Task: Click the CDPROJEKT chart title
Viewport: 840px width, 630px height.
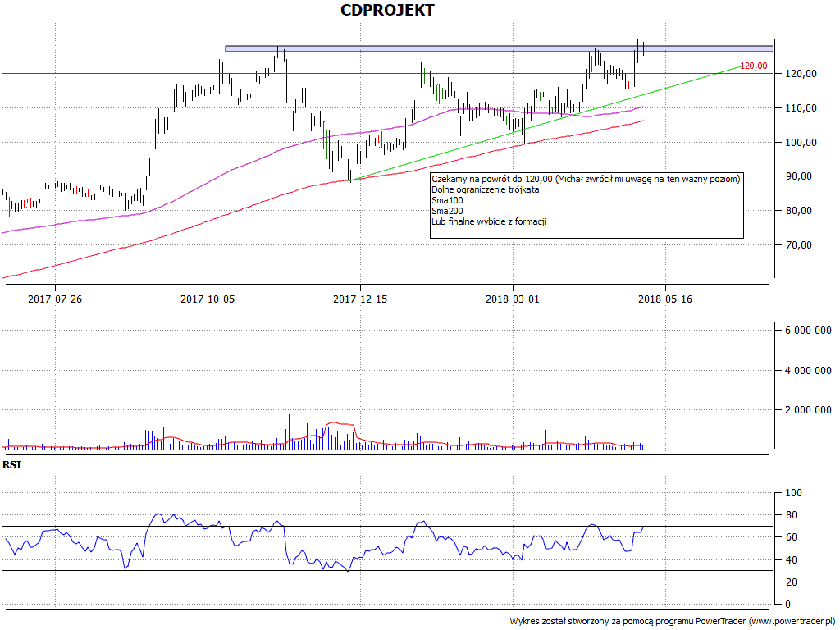Action: [387, 10]
